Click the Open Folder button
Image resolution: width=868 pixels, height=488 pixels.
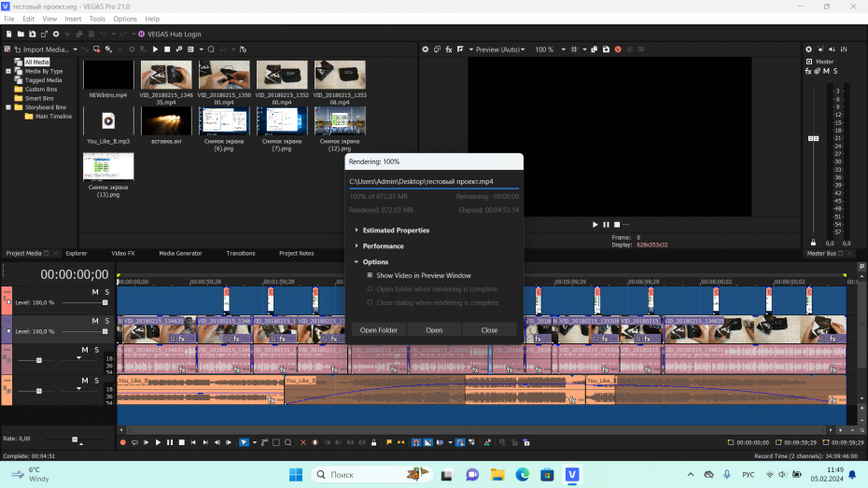[x=378, y=330]
